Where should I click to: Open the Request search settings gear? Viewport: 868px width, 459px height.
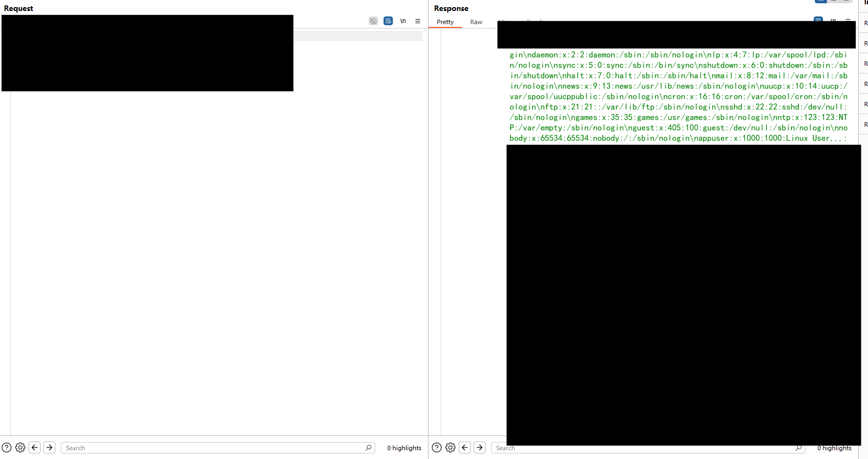point(20,447)
